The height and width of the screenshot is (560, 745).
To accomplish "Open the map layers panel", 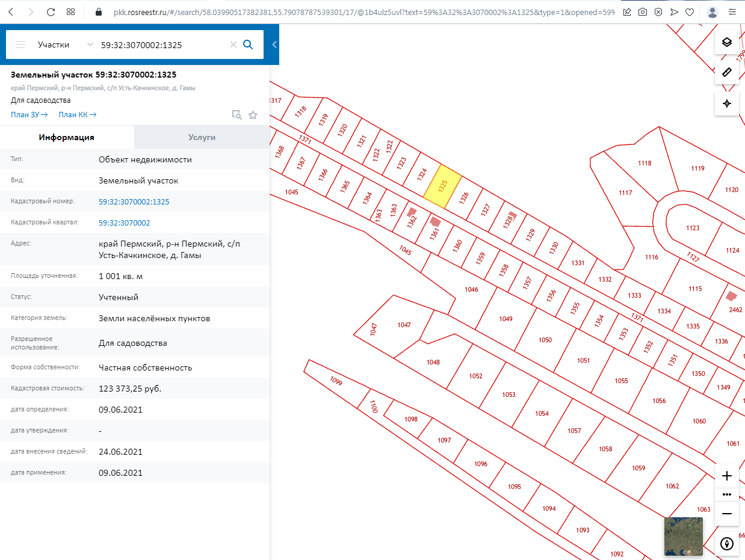I will click(x=726, y=42).
